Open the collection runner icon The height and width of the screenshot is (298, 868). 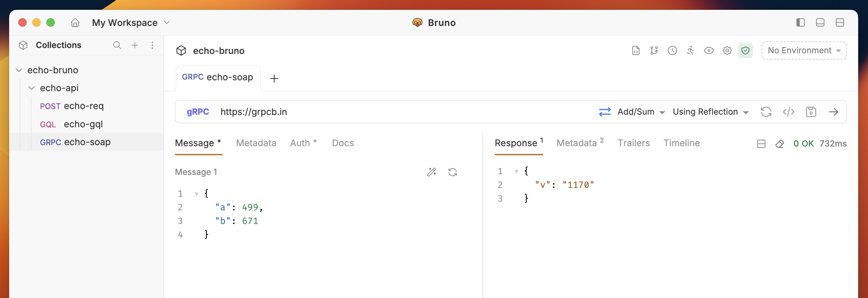pos(690,50)
